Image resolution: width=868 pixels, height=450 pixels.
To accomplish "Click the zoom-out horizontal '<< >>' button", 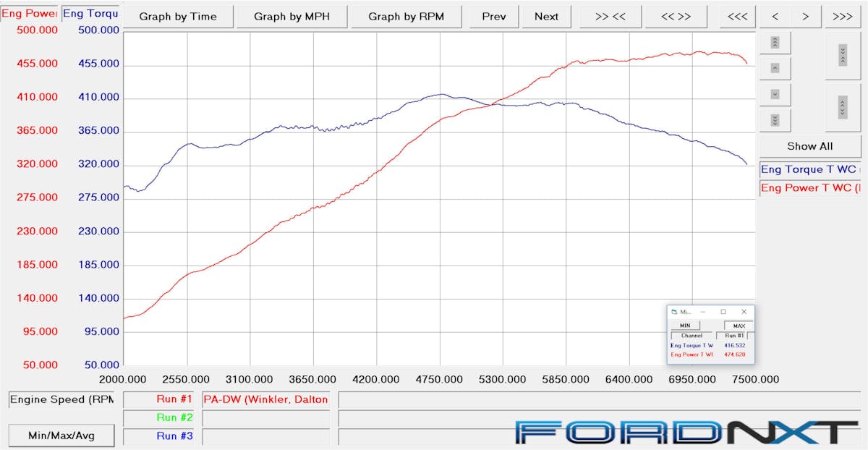I will (676, 16).
